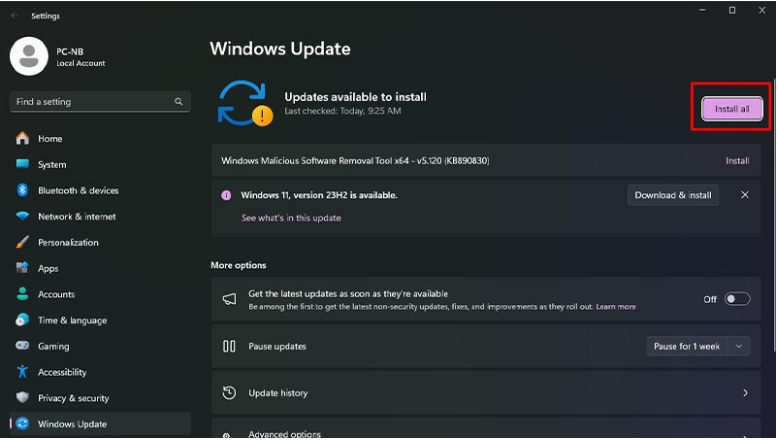Click the back arrow in Settings header
The image size is (778, 440).
click(14, 16)
